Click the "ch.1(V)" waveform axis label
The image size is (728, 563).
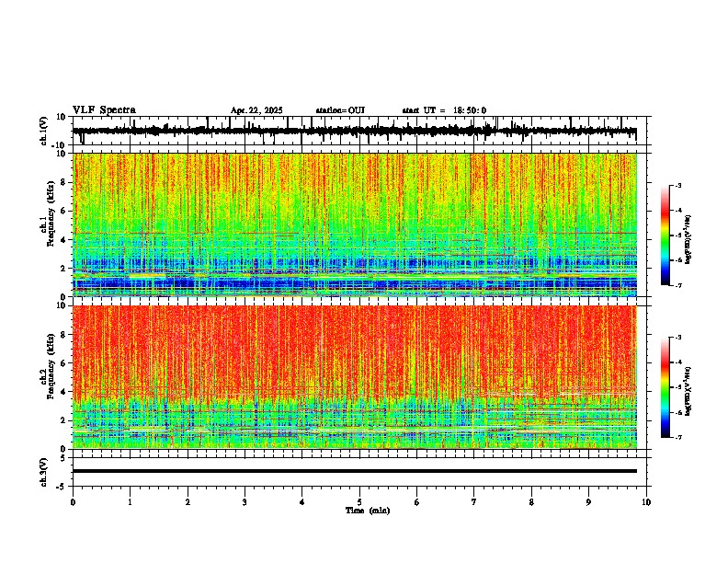click(44, 131)
